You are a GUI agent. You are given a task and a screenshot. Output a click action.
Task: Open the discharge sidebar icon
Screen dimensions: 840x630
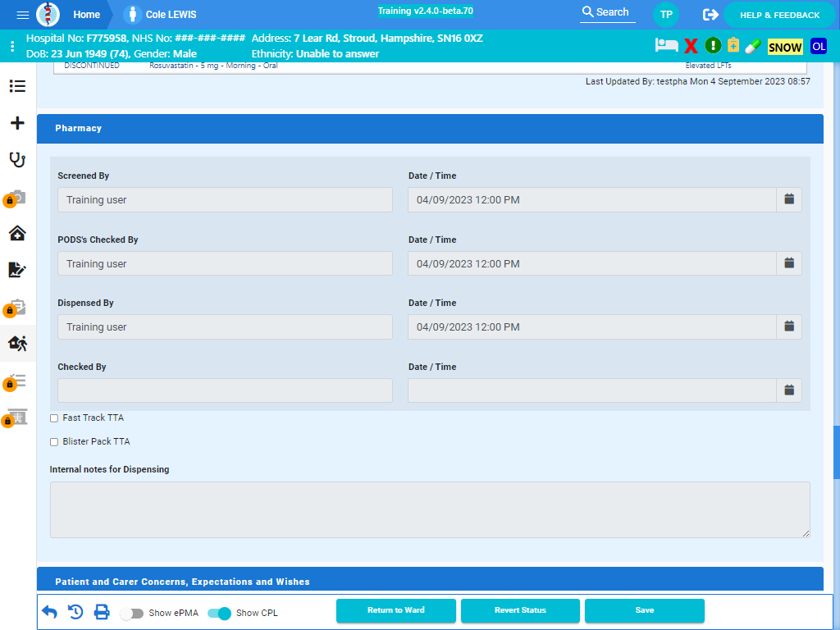[x=18, y=343]
